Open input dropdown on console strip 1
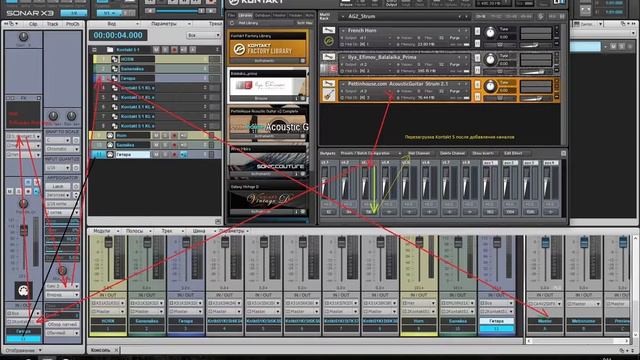Viewport: 640px width, 360px height. (x=108, y=303)
